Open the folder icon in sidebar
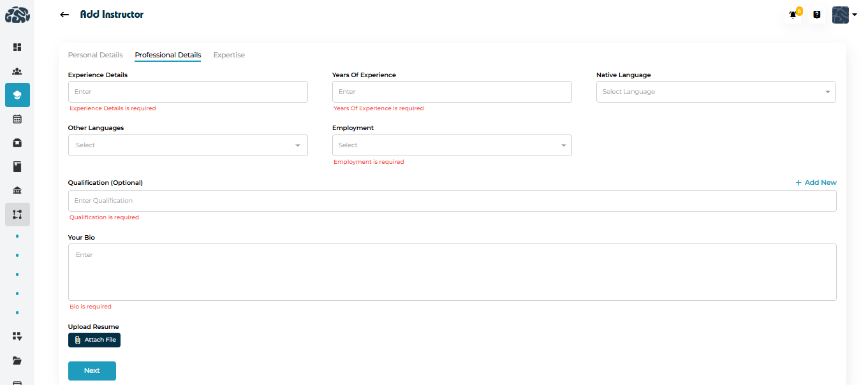Screen dimensions: 868x385 click(x=17, y=360)
